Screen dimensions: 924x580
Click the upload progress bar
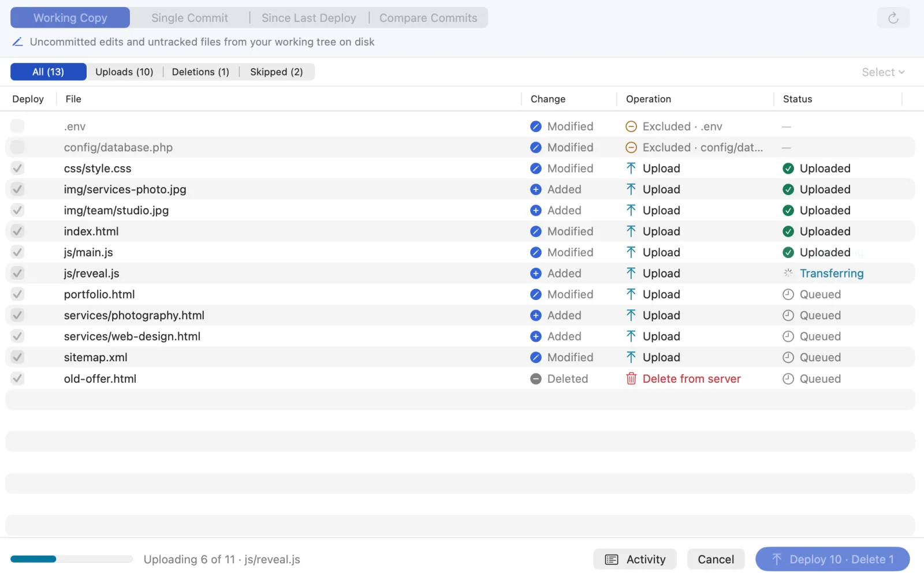72,559
